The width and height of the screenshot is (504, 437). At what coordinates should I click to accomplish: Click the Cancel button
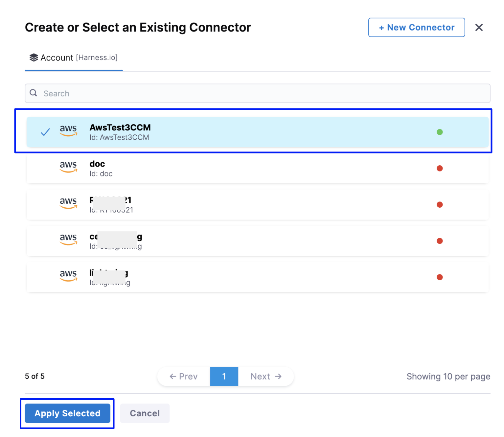coord(145,413)
